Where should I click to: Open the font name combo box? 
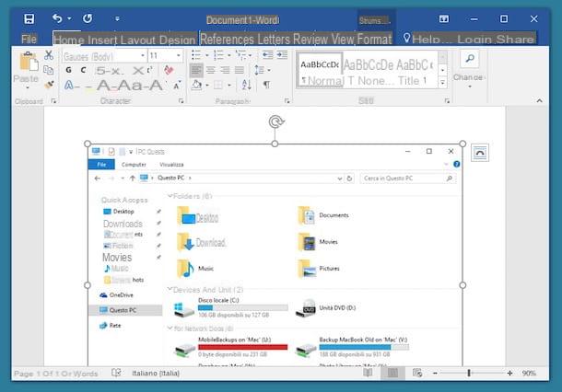coord(104,56)
